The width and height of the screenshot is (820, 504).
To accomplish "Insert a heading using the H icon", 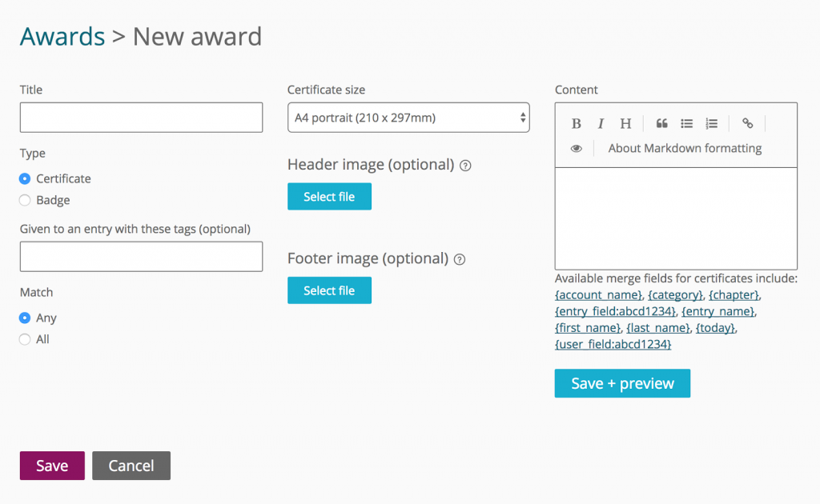I will tap(625, 123).
